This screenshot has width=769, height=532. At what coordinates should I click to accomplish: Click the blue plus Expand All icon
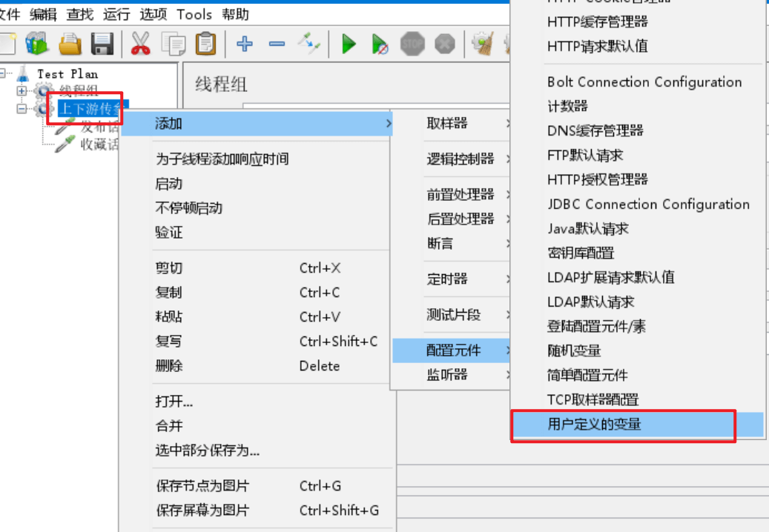[244, 44]
